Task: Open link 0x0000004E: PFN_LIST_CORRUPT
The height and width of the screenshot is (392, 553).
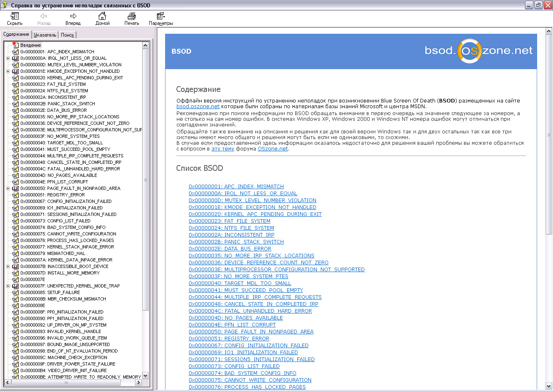Action: 232,325
